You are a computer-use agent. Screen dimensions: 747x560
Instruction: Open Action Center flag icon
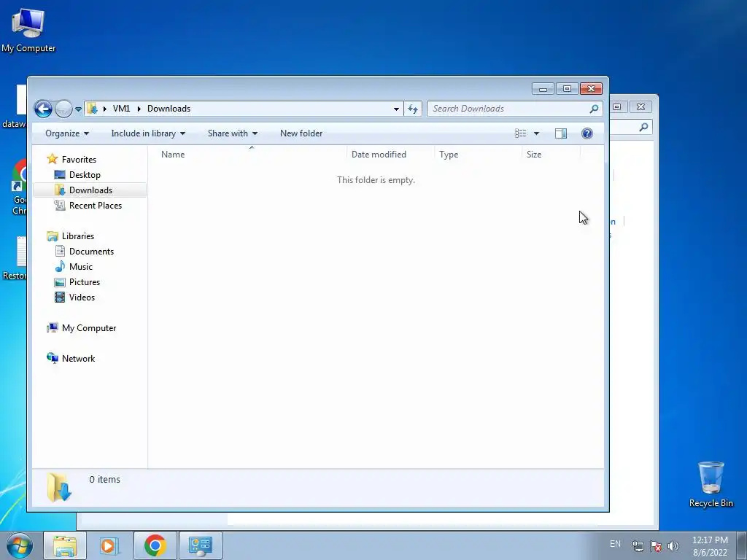pos(656,547)
